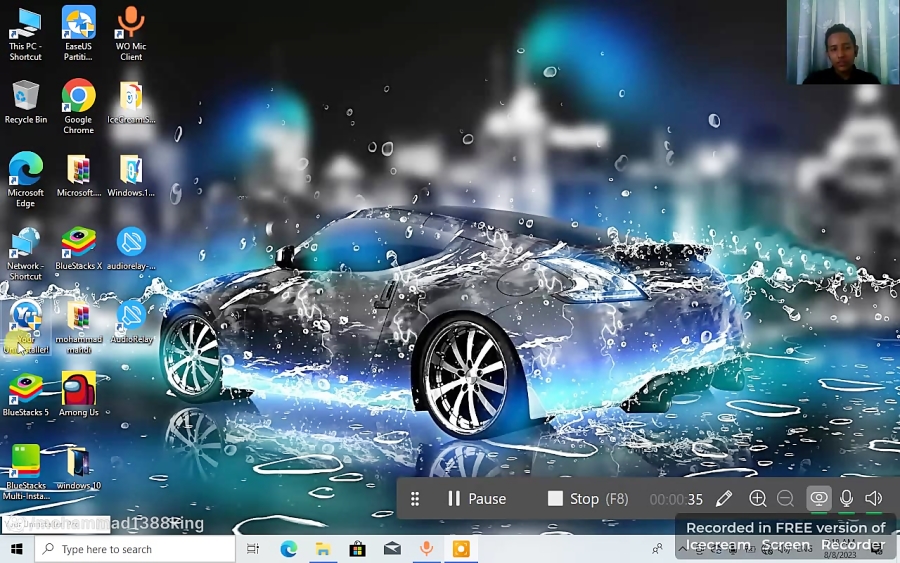Screen dimensions: 900x563
Task: Zoom in using the recorder magnifier plus
Action: pos(758,498)
